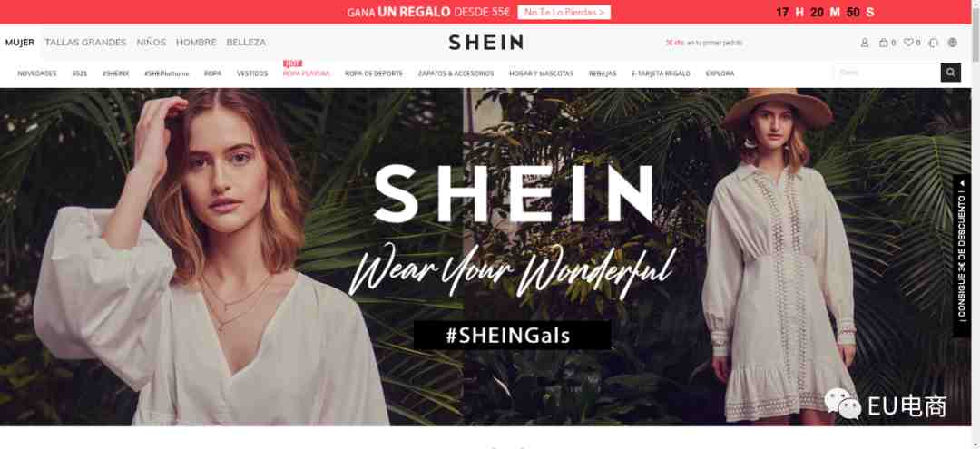Open ZAPATOS & ACCESORIOS menu

[x=456, y=73]
